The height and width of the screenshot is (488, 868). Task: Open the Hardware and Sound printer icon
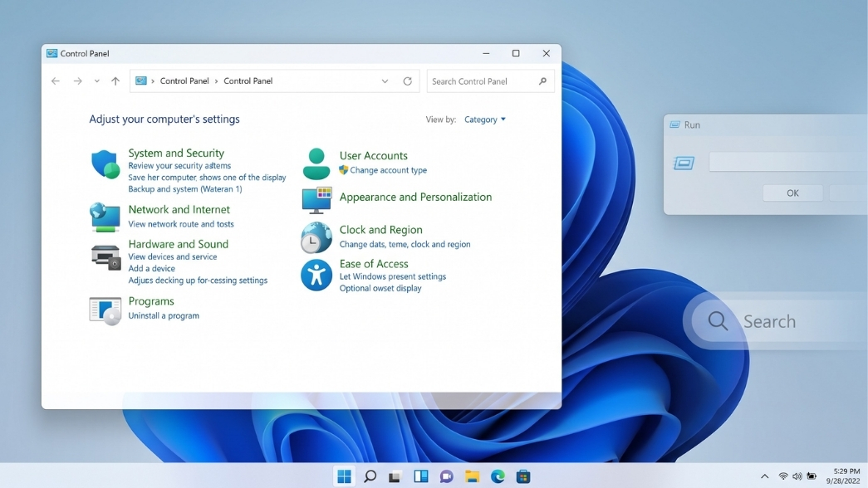pos(105,257)
